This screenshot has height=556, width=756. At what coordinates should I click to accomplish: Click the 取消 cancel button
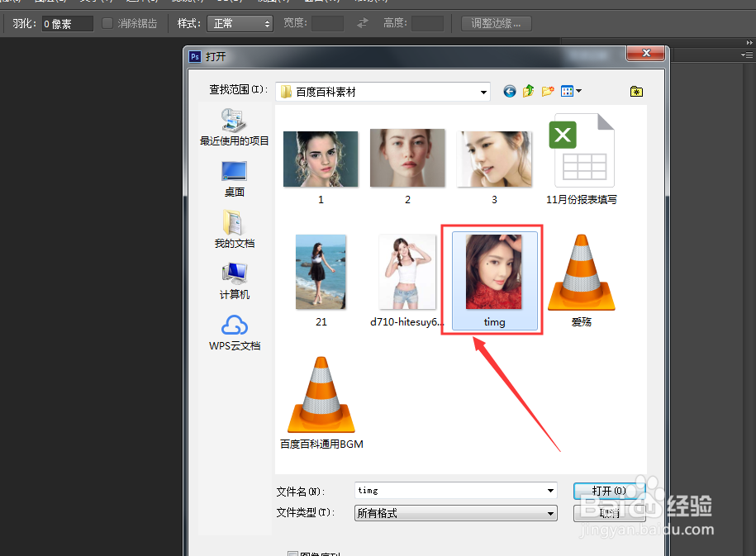[x=610, y=513]
